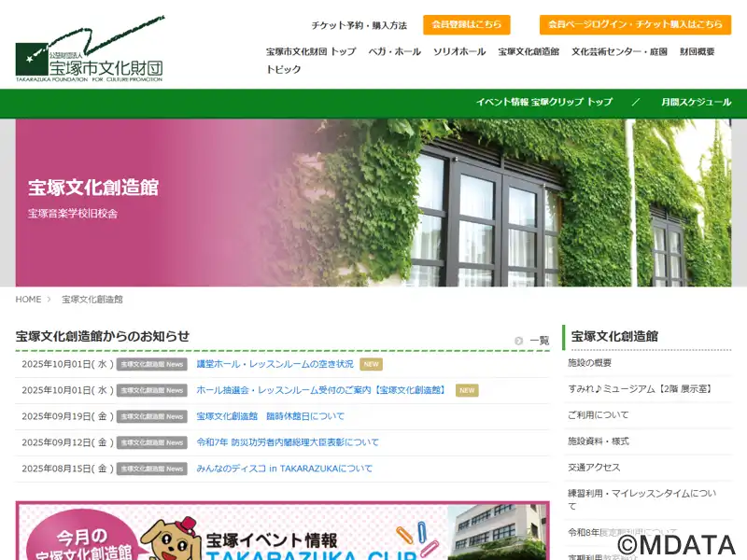
Task: Click the date 2025年09月19日( 金 )
Action: pos(67,416)
